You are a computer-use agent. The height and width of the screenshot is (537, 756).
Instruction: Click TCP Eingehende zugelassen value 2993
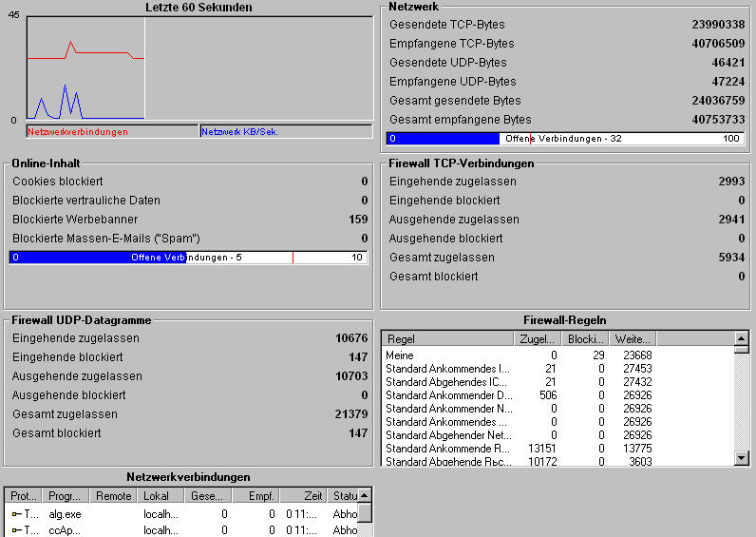click(732, 182)
